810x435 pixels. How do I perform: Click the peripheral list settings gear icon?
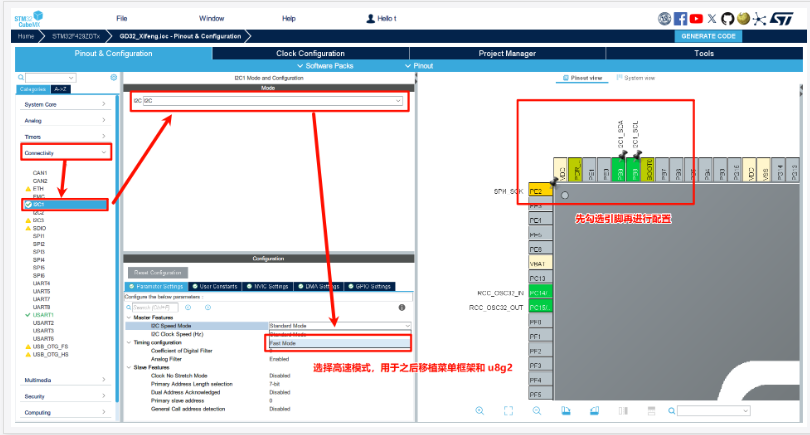114,77
